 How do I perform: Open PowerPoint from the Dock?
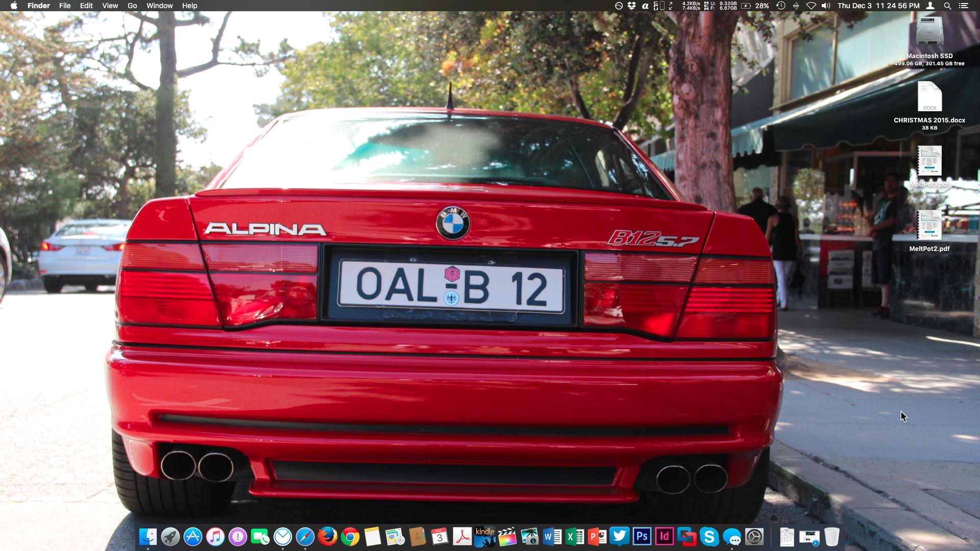[x=597, y=537]
